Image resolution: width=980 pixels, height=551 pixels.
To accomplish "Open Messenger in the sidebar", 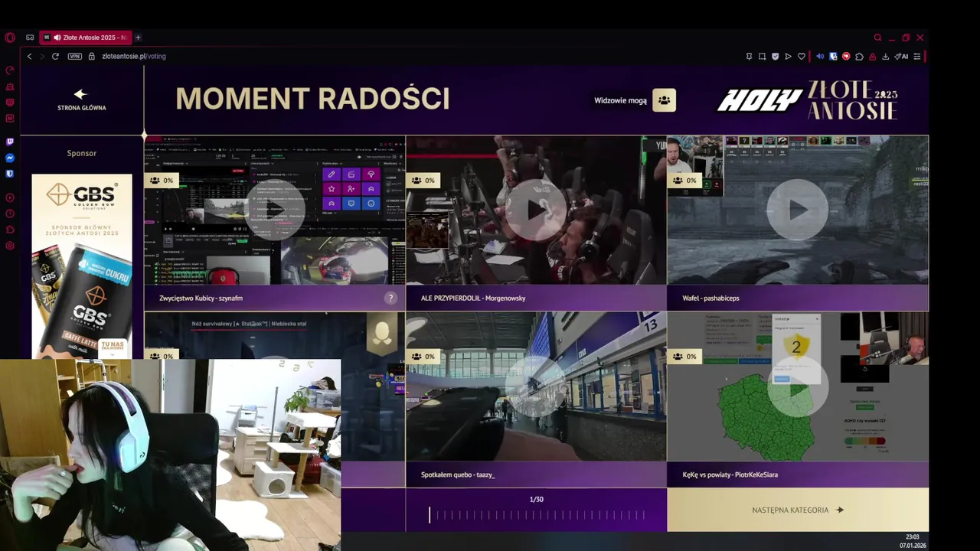I will coord(10,158).
